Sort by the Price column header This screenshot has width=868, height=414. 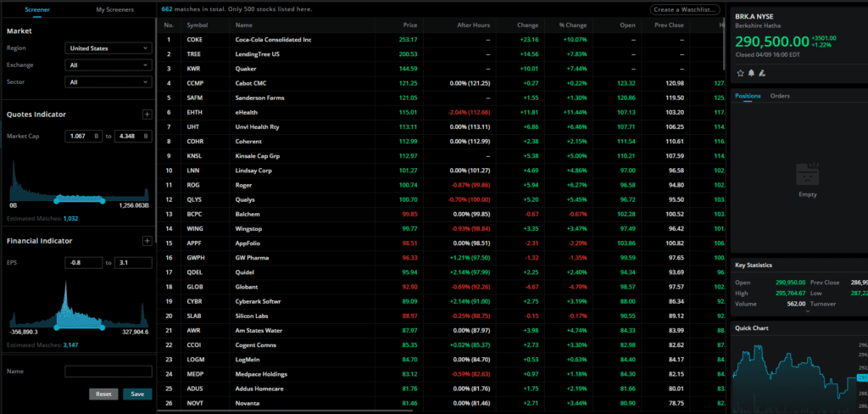[410, 25]
